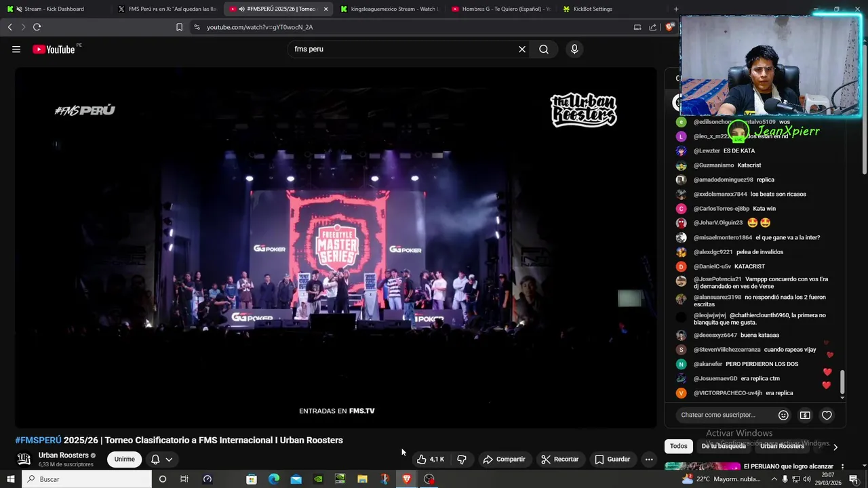Toggle the notification bell for Urban Roosters

(155, 460)
